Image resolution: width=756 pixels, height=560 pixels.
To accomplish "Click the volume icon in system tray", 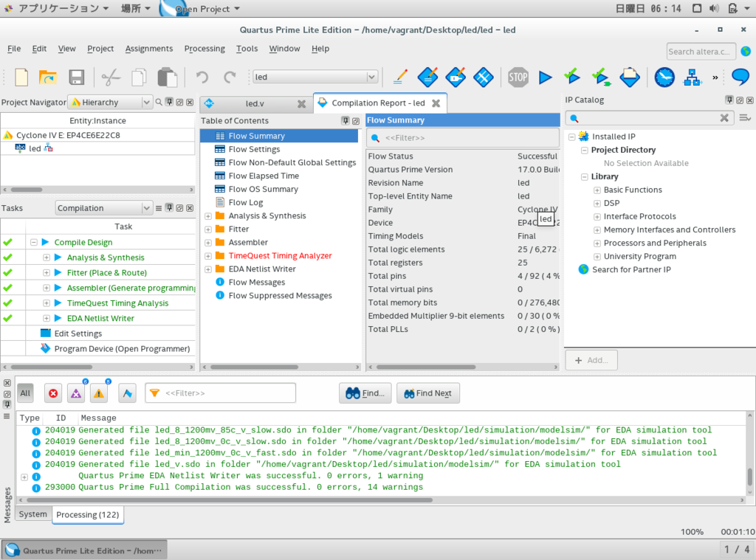I will pyautogui.click(x=714, y=8).
